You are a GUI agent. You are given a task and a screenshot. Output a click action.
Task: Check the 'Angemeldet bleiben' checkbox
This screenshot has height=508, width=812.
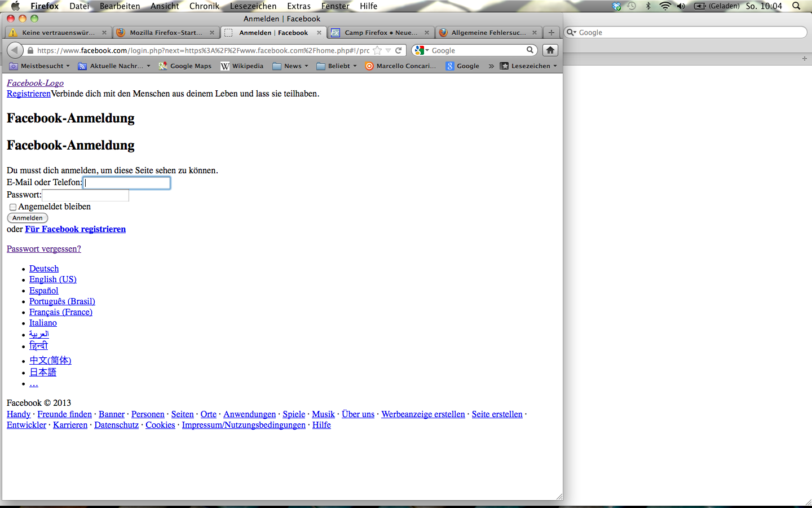13,207
